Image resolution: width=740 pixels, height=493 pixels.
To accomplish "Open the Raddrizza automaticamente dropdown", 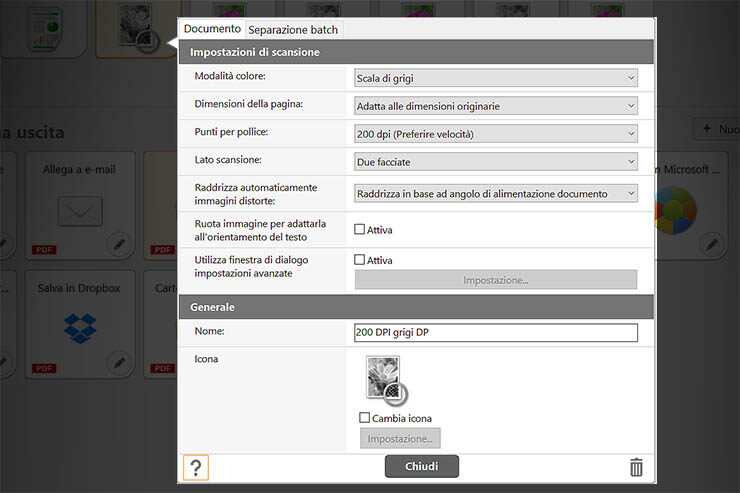I will (x=496, y=193).
